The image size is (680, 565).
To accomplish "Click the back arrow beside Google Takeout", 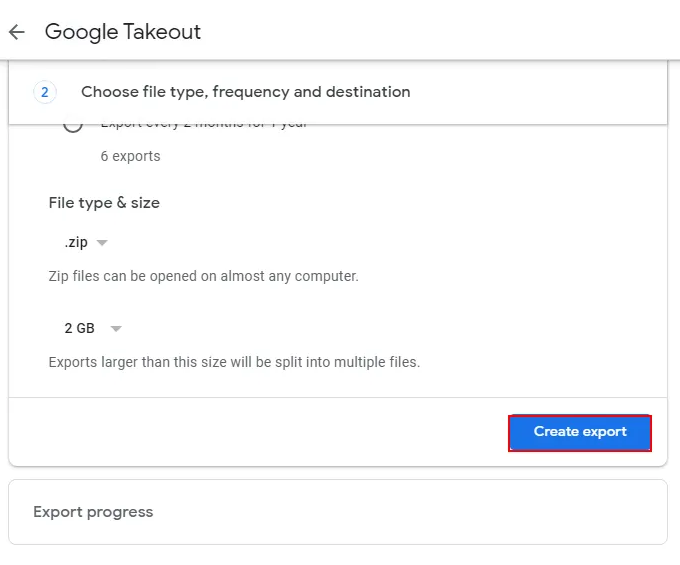I will point(16,32).
